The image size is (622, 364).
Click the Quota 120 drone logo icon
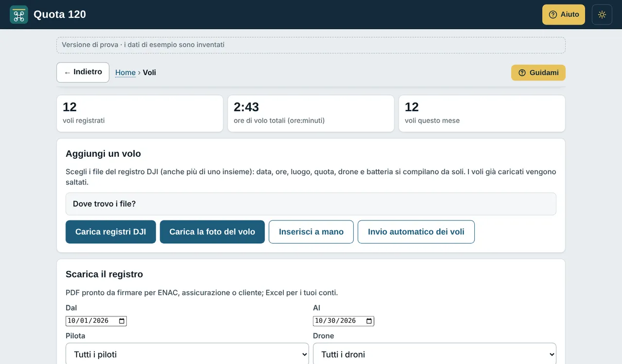point(19,15)
